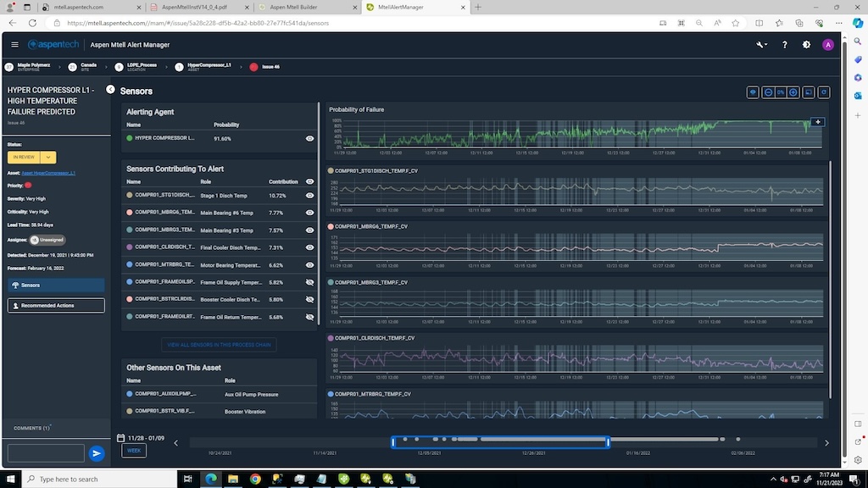The height and width of the screenshot is (488, 868).
Task: Collapse the issue details side panel
Action: click(x=110, y=90)
